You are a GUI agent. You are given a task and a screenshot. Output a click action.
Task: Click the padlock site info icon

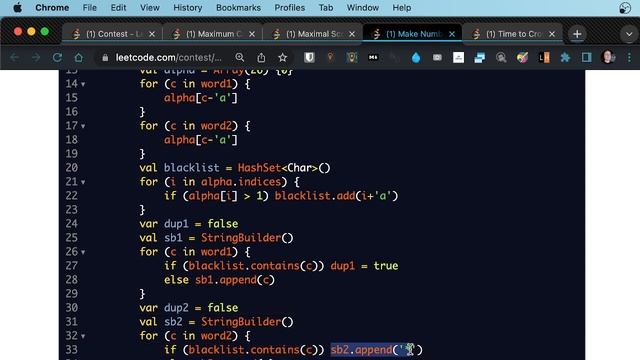coord(105,58)
